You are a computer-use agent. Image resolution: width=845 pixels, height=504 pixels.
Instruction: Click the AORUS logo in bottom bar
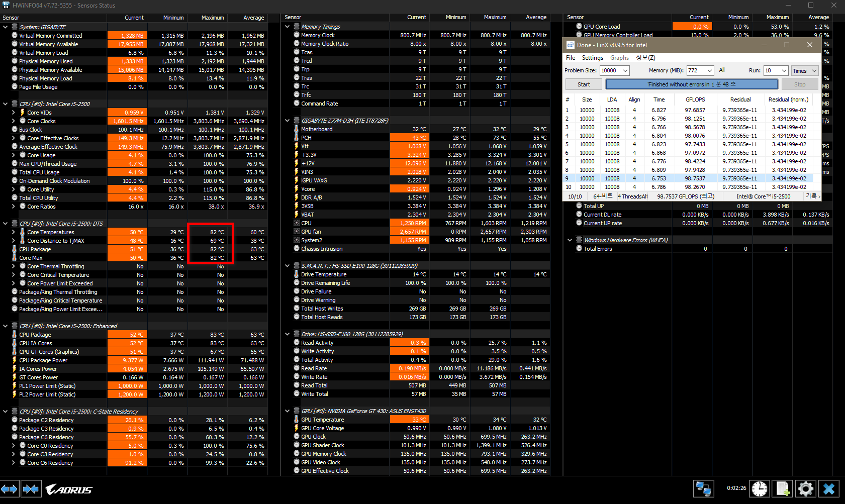(69, 489)
